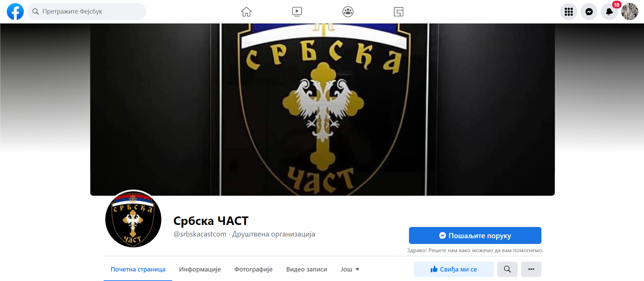This screenshot has height=281, width=644.
Task: Open the Messenger icon
Action: [589, 12]
